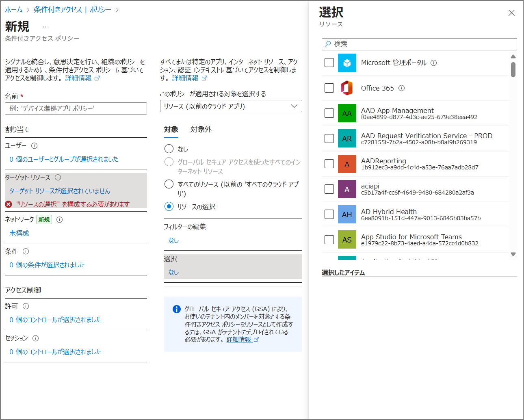
Task: Click なし under the 選択 section
Action: point(173,272)
